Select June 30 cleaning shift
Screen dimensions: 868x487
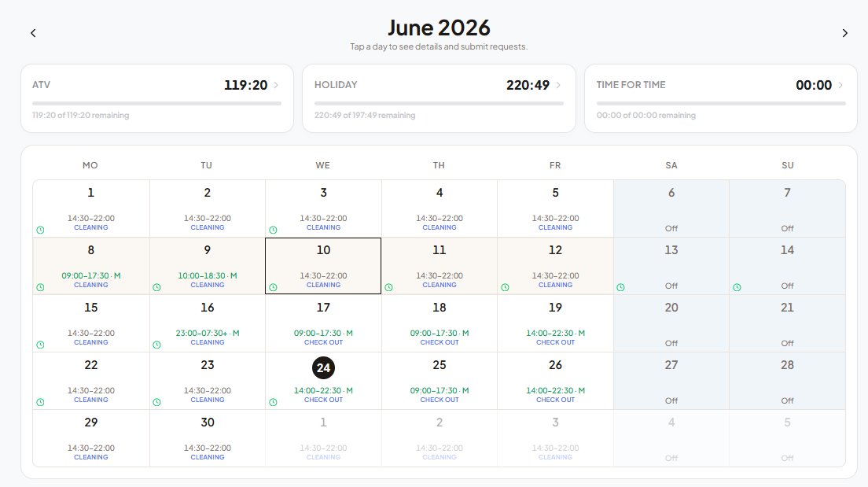pyautogui.click(x=207, y=438)
